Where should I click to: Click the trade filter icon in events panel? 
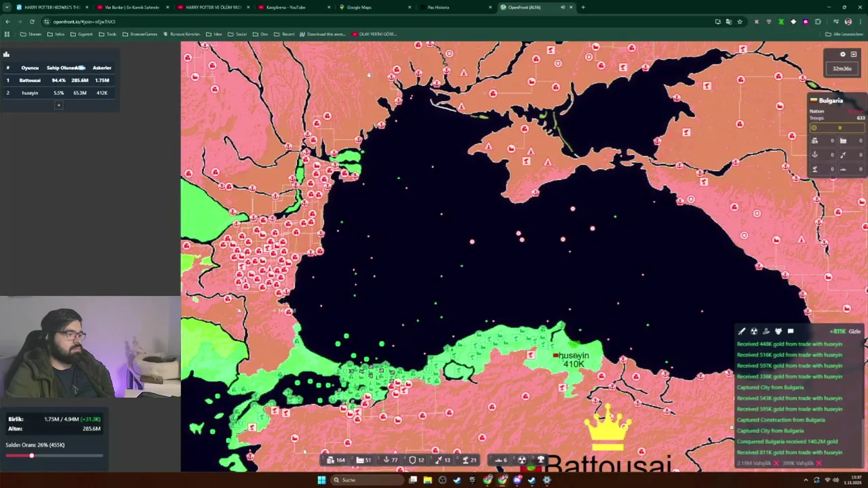pos(766,331)
